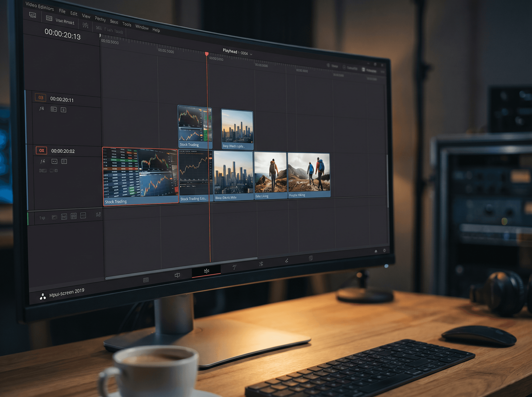Switch to the clip trim page icon
The width and height of the screenshot is (532, 397).
(x=177, y=275)
